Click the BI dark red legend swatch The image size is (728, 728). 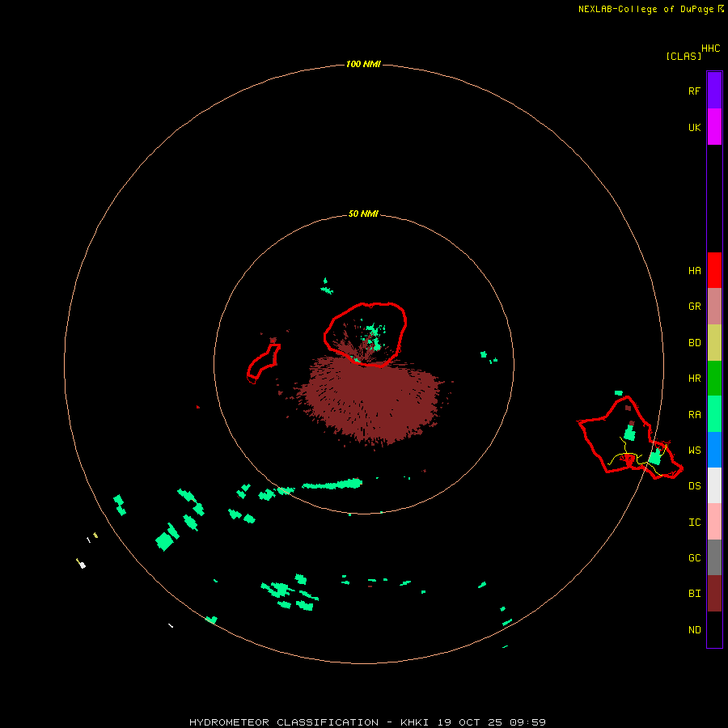click(714, 594)
